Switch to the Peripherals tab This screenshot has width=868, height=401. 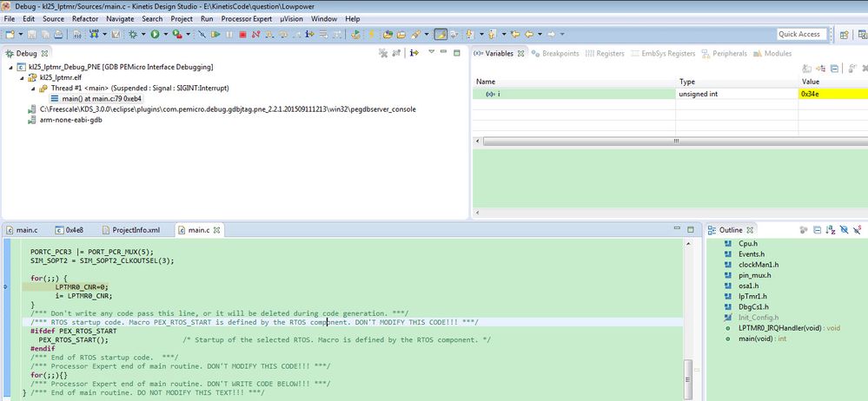tap(724, 54)
